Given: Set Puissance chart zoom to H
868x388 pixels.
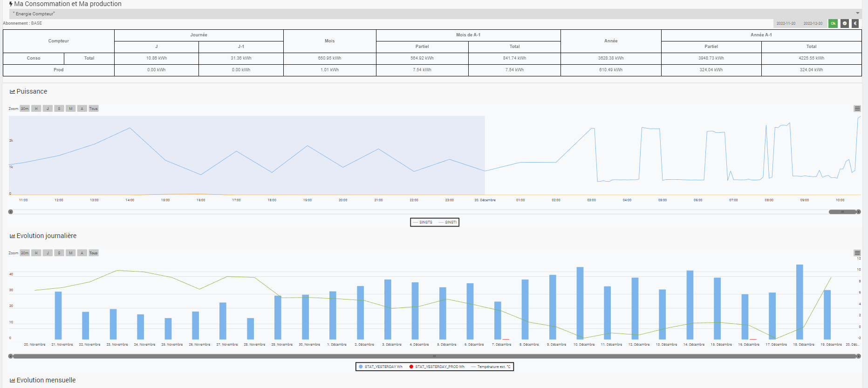Looking at the screenshot, I should click(36, 109).
